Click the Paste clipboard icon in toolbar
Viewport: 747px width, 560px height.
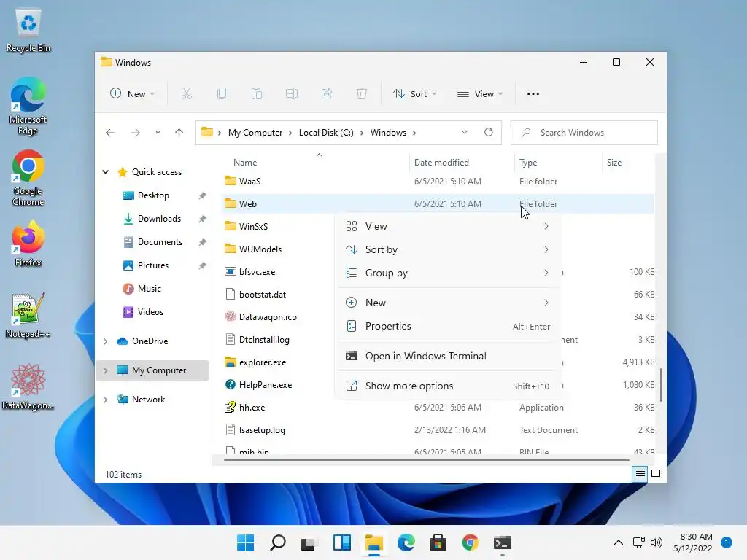[x=257, y=94]
